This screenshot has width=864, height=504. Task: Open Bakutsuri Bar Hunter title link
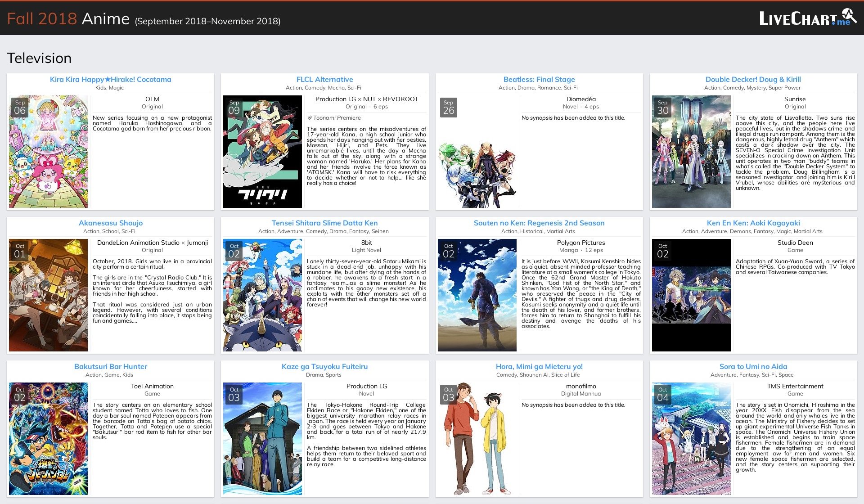tap(111, 366)
